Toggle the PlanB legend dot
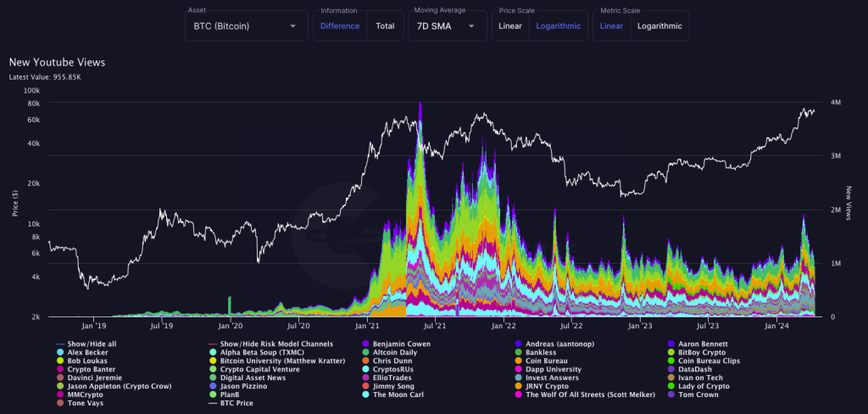 point(212,394)
